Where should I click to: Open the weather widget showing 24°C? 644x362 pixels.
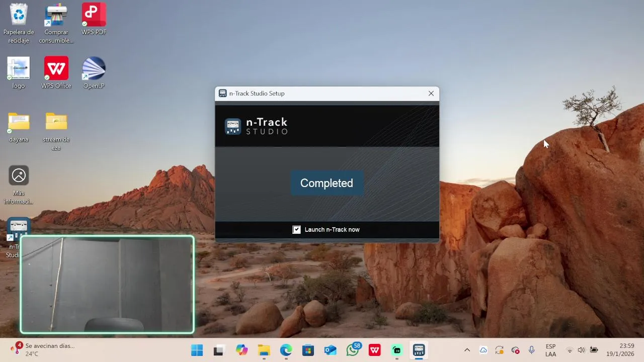(x=43, y=349)
